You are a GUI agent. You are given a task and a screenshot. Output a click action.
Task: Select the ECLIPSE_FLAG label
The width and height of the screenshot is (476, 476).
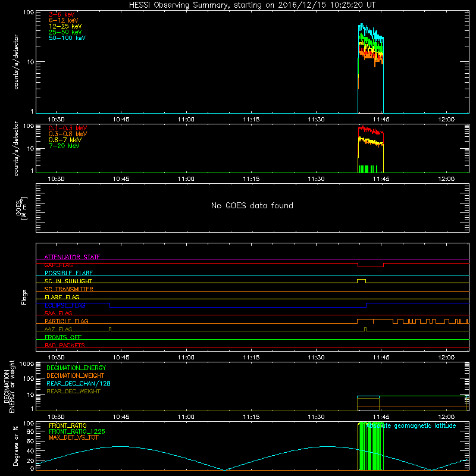click(65, 305)
